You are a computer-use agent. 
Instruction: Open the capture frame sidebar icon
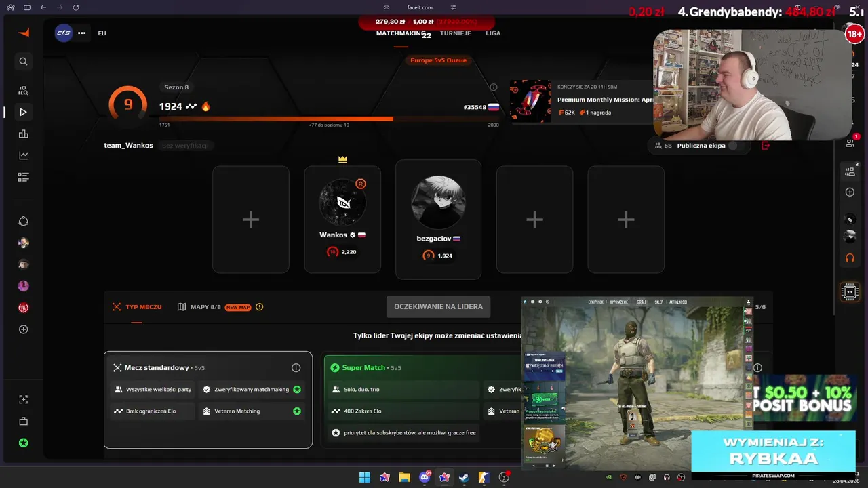click(23, 399)
